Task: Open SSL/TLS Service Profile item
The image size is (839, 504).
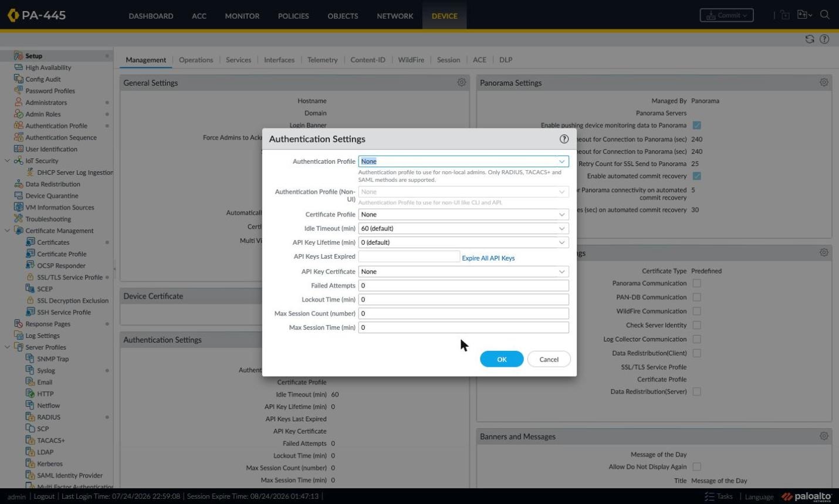Action: coord(69,278)
